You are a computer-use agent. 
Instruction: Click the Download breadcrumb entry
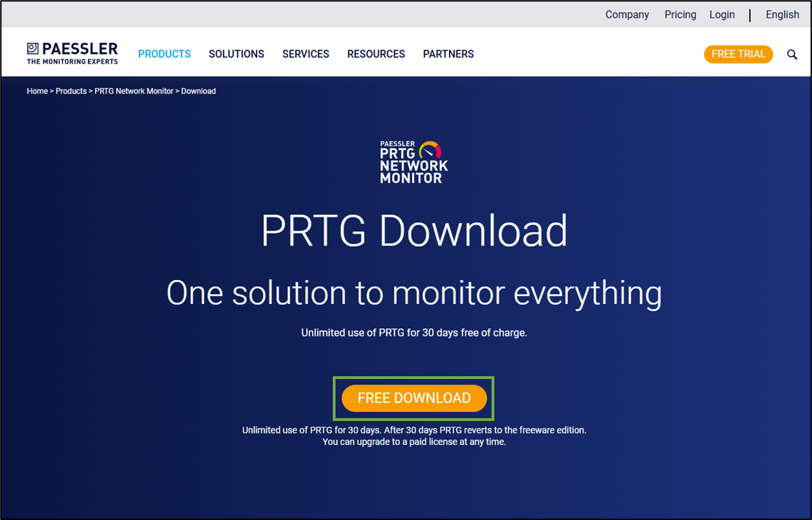(198, 91)
